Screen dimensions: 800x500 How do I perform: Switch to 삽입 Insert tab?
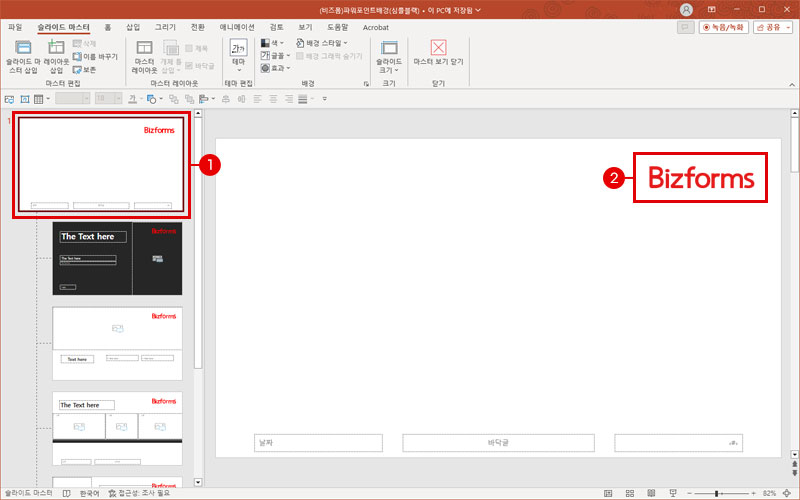tap(133, 27)
